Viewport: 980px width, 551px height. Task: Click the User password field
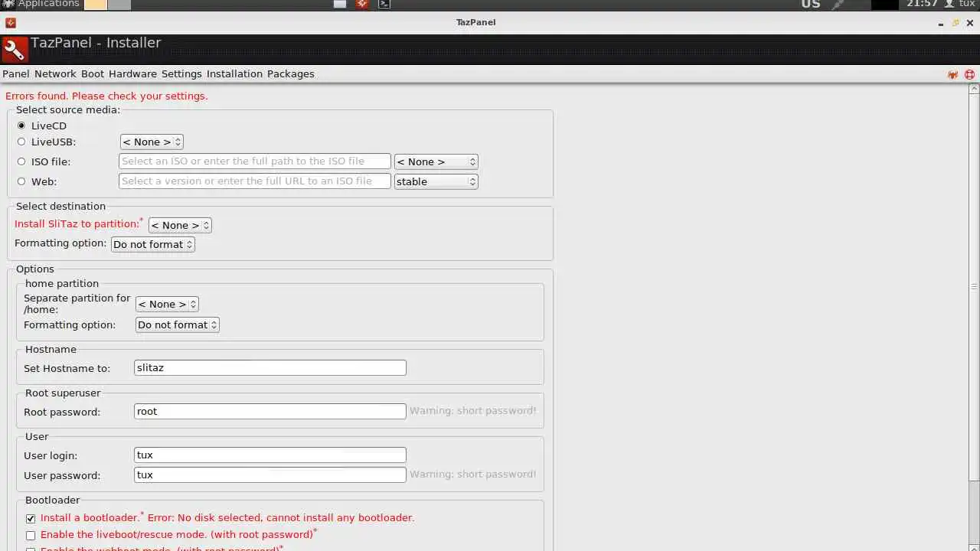[x=270, y=475]
